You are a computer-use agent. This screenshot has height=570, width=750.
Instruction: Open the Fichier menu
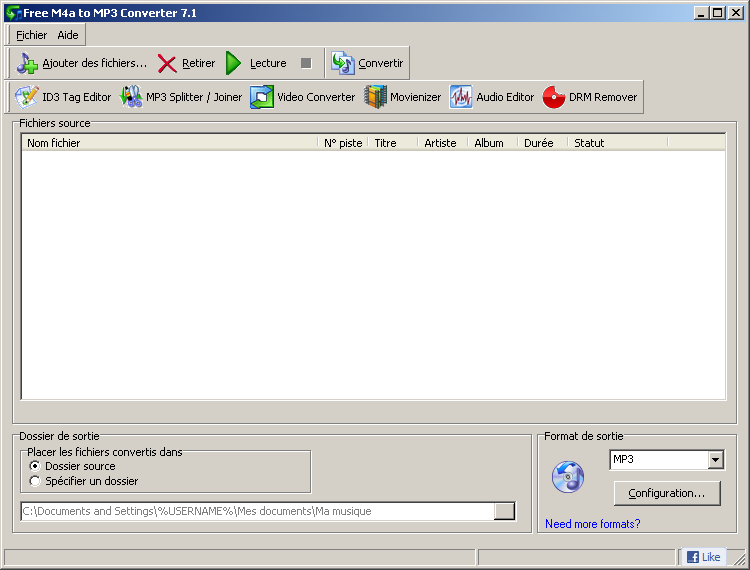[x=32, y=35]
